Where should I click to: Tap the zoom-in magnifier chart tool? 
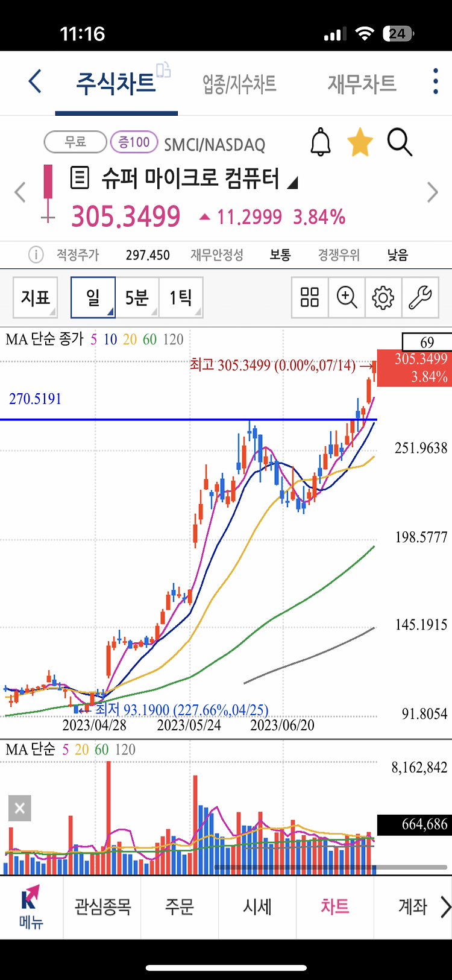click(347, 297)
